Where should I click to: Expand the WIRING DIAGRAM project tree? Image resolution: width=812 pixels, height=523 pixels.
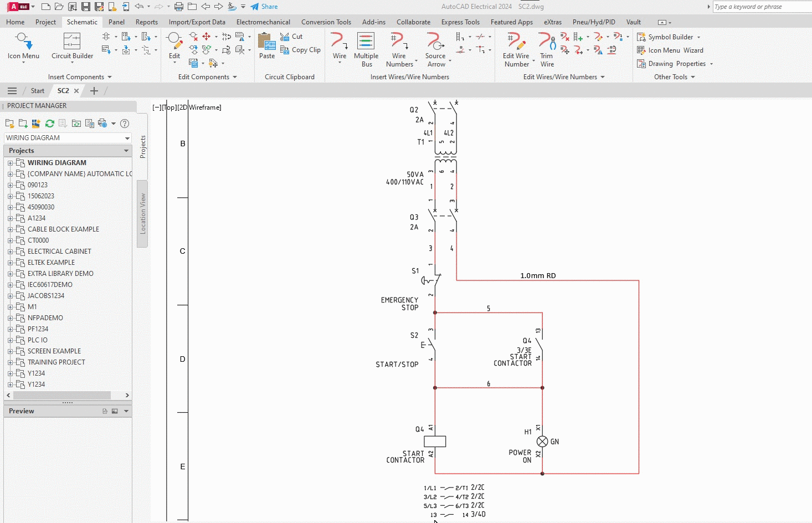click(x=10, y=162)
